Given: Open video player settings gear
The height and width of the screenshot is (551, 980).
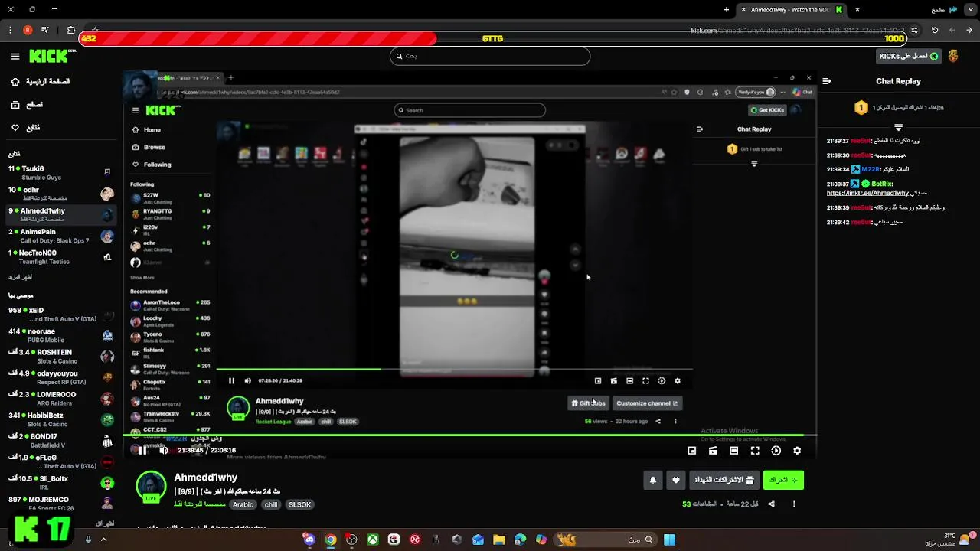Looking at the screenshot, I should 797,451.
